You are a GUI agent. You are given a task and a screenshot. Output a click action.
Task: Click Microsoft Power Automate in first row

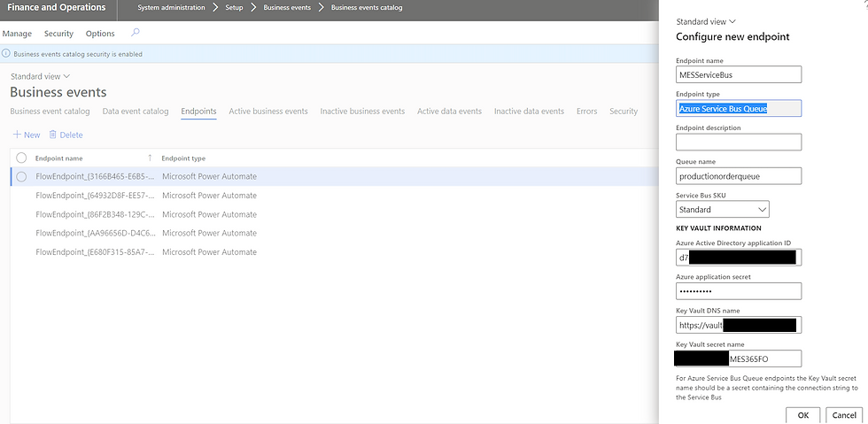pyautogui.click(x=209, y=176)
